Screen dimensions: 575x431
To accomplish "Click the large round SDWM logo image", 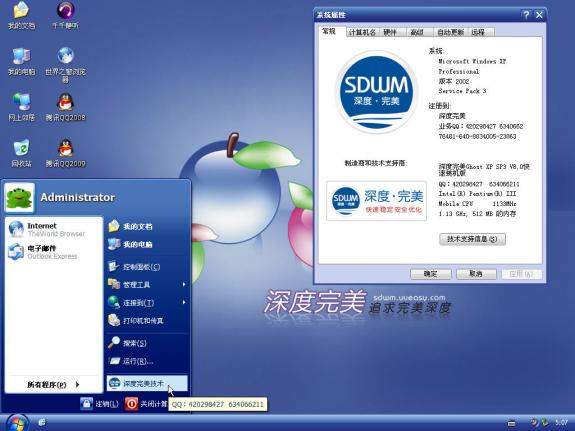I will (x=376, y=92).
